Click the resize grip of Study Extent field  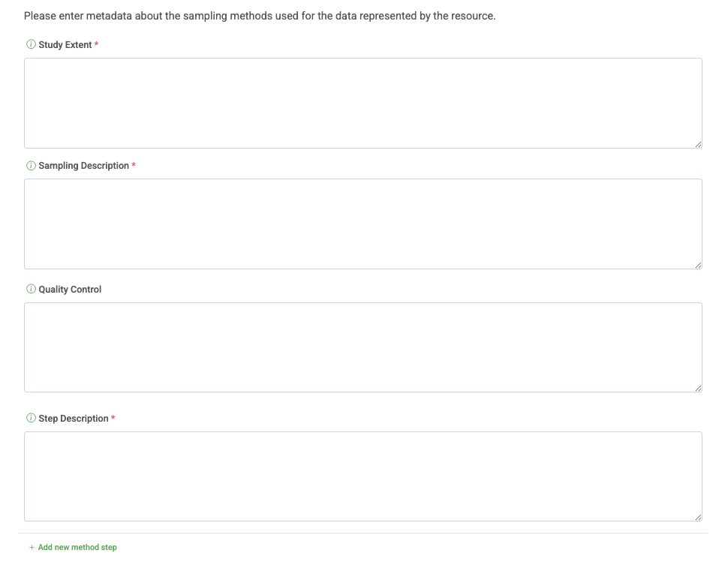(698, 144)
